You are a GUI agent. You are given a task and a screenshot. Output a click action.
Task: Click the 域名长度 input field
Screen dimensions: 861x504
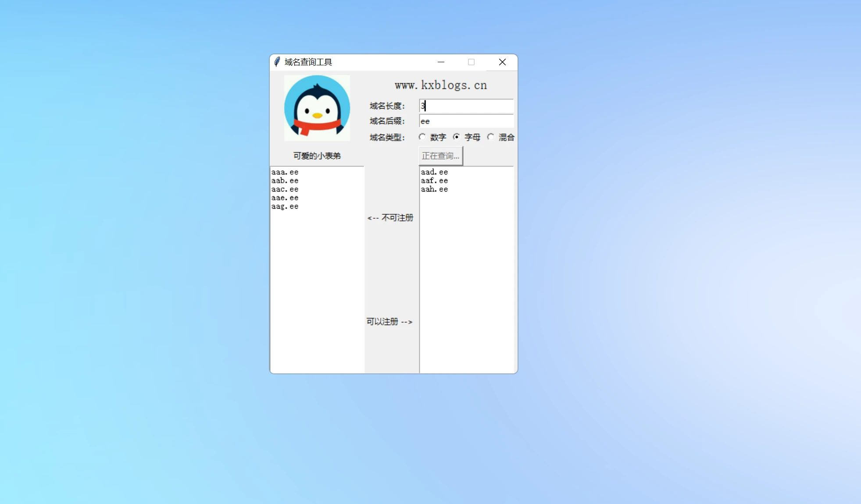tap(466, 106)
